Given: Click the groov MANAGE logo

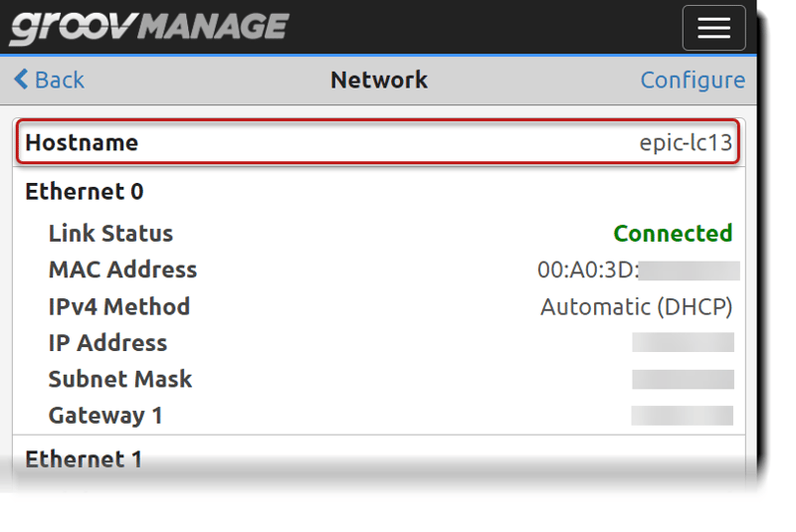Looking at the screenshot, I should point(149,28).
